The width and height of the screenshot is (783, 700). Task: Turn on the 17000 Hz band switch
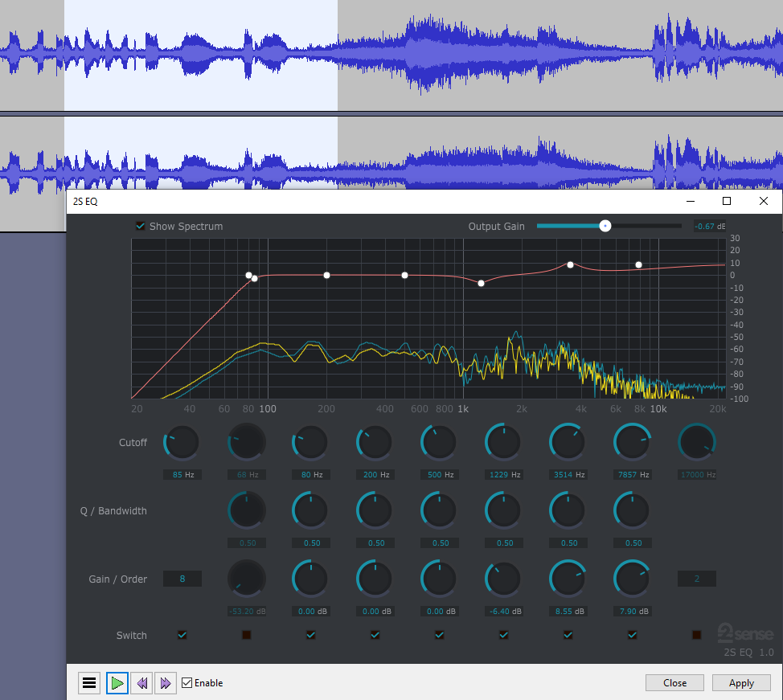tap(697, 635)
